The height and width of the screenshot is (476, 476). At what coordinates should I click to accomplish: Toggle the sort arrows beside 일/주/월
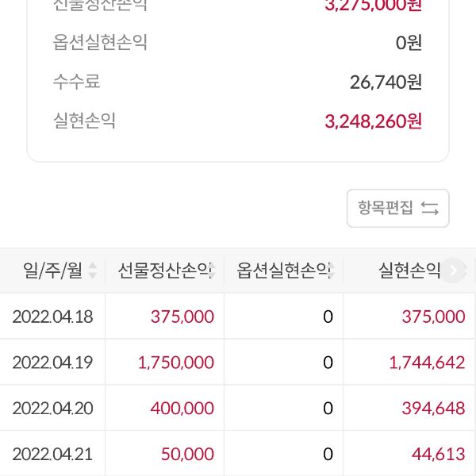93,271
